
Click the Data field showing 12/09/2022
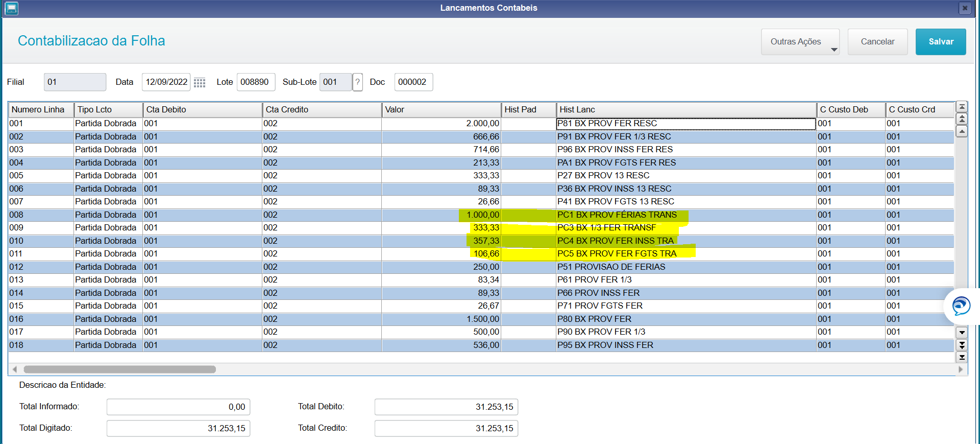coord(166,82)
